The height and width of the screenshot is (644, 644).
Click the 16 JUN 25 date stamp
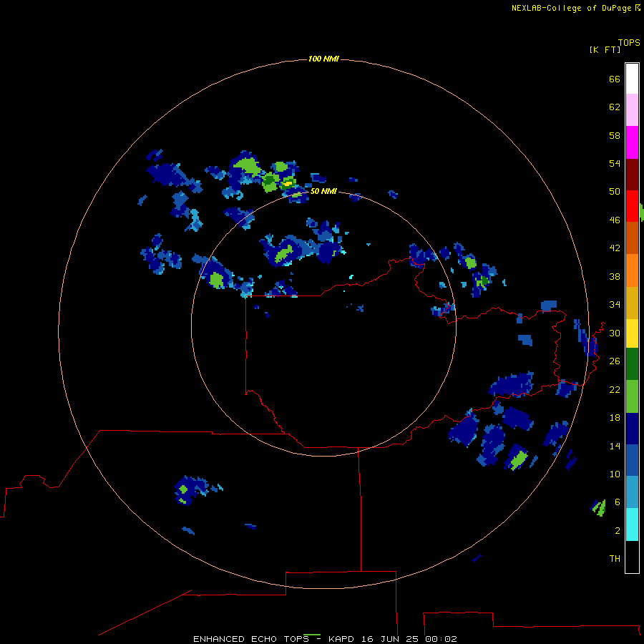(x=390, y=639)
